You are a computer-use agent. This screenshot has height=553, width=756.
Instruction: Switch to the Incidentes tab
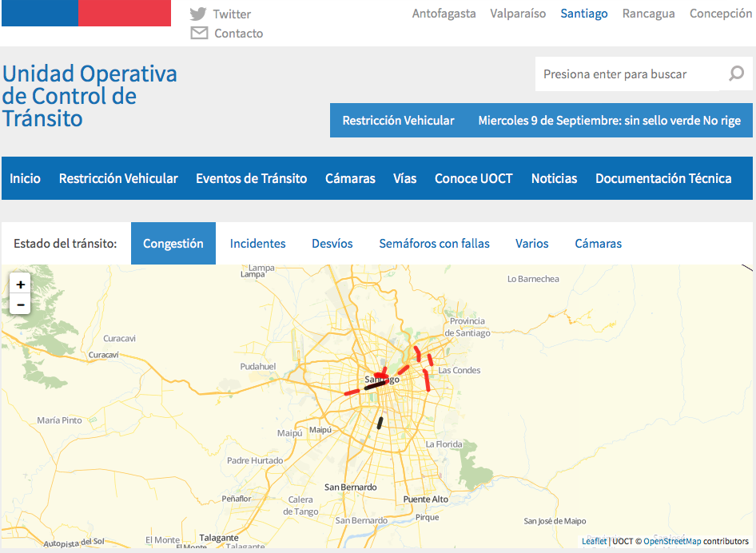coord(257,244)
